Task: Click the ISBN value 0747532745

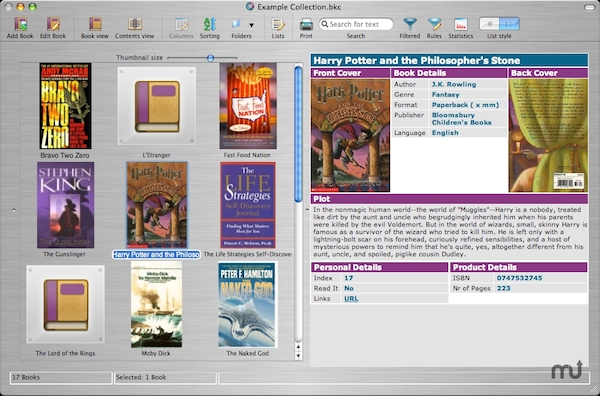Action: [x=519, y=278]
